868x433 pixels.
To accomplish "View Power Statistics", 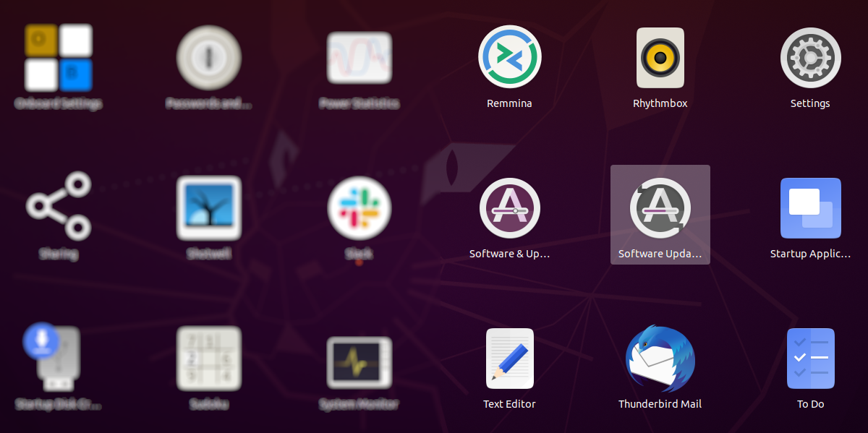I will [359, 57].
